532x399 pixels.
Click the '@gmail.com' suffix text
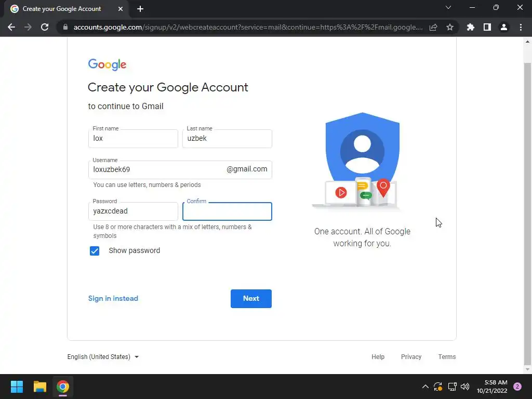pyautogui.click(x=247, y=169)
